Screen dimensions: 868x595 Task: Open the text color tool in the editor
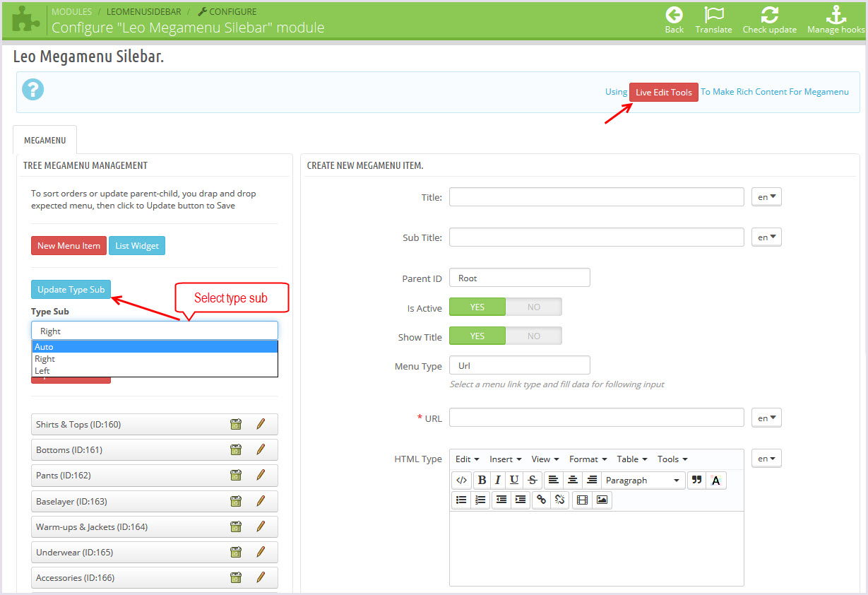[x=716, y=480]
